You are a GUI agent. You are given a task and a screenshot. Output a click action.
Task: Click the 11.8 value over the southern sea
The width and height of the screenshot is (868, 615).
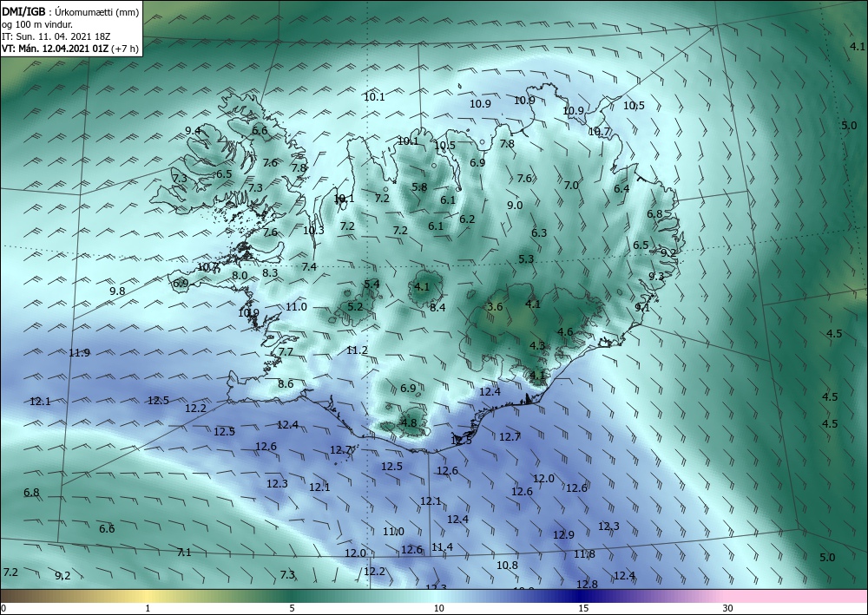[584, 553]
